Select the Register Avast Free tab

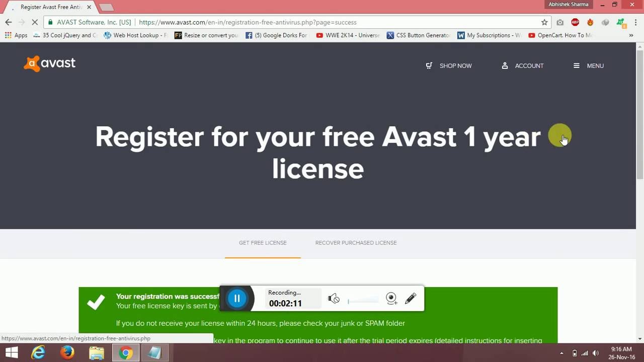[x=50, y=7]
